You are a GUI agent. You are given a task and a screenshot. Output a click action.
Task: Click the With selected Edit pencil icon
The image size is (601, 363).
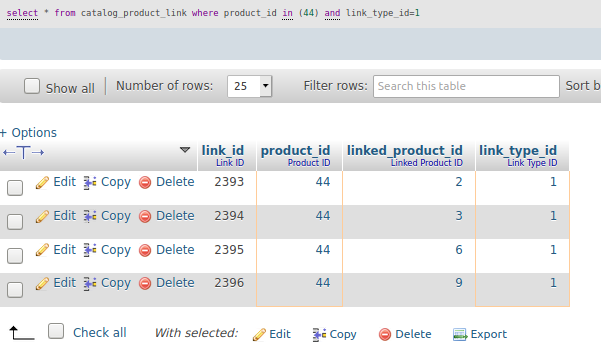click(x=259, y=335)
